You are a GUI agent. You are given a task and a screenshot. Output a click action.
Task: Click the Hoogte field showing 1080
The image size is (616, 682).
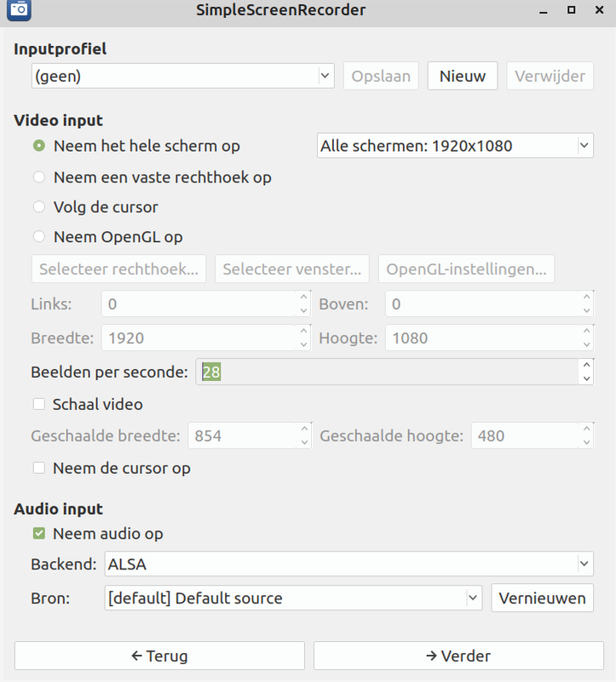point(481,338)
